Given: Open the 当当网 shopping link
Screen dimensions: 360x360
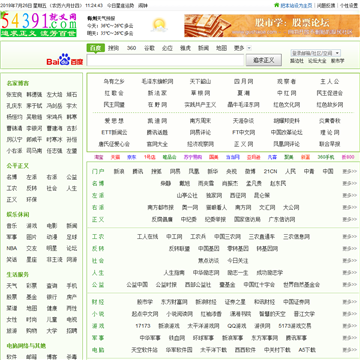Looking at the screenshot, I should [233, 157].
